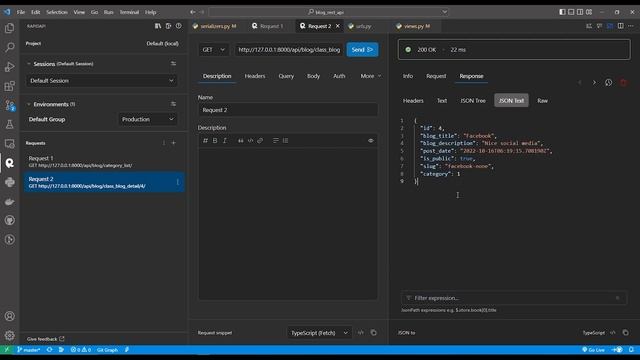Open Environments settings sliders icon
The width and height of the screenshot is (640, 360).
(173, 104)
